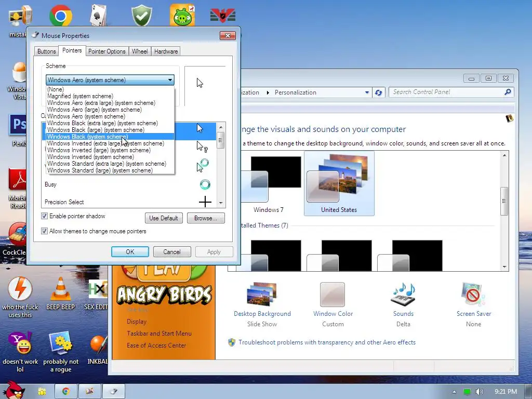Select the Busy pointer row
This screenshot has width=532, height=399.
(x=129, y=184)
